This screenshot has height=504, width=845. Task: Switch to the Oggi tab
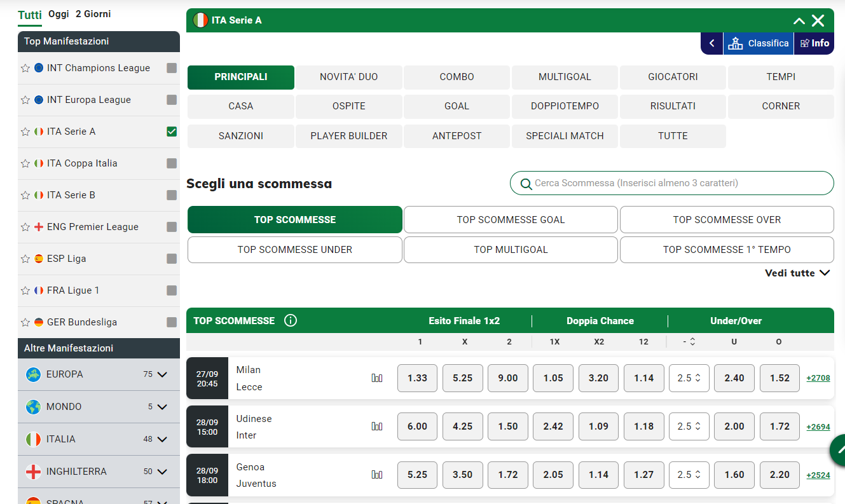pyautogui.click(x=57, y=13)
